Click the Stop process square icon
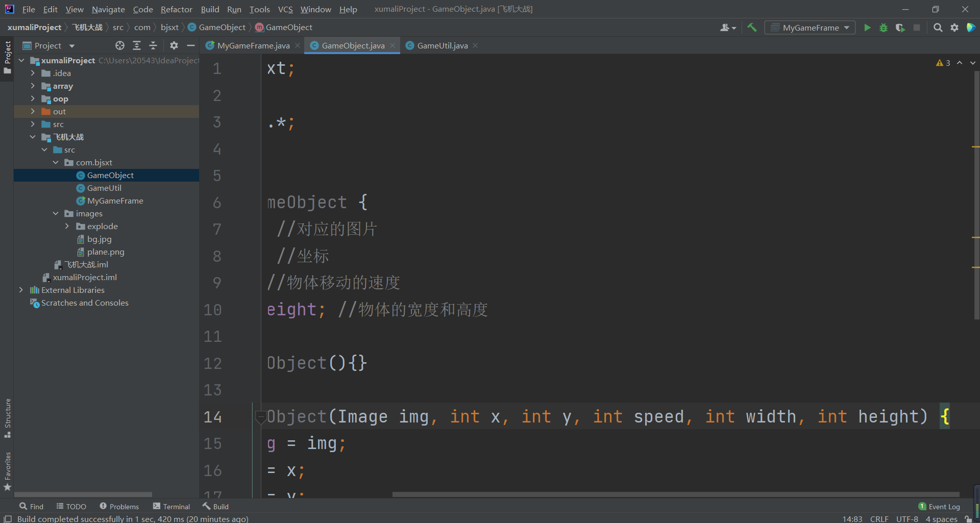This screenshot has width=980, height=523. (917, 28)
